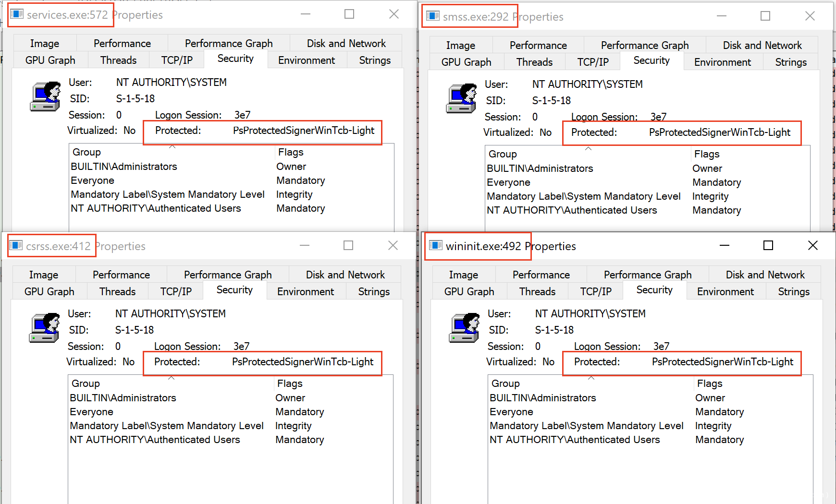Sort by Flags column in wininit.exe window
The width and height of the screenshot is (836, 504).
coord(753,384)
